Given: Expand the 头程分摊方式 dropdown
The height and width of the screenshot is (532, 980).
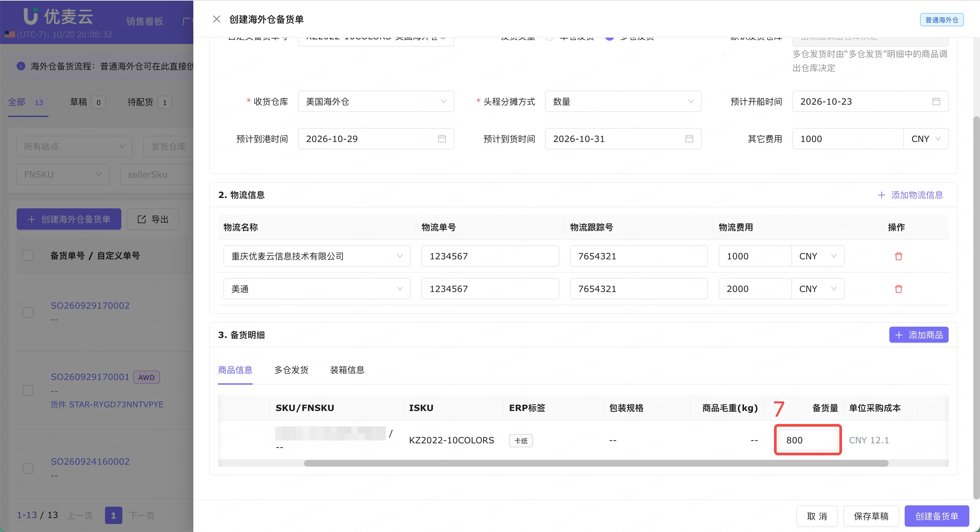Looking at the screenshot, I should click(x=623, y=101).
